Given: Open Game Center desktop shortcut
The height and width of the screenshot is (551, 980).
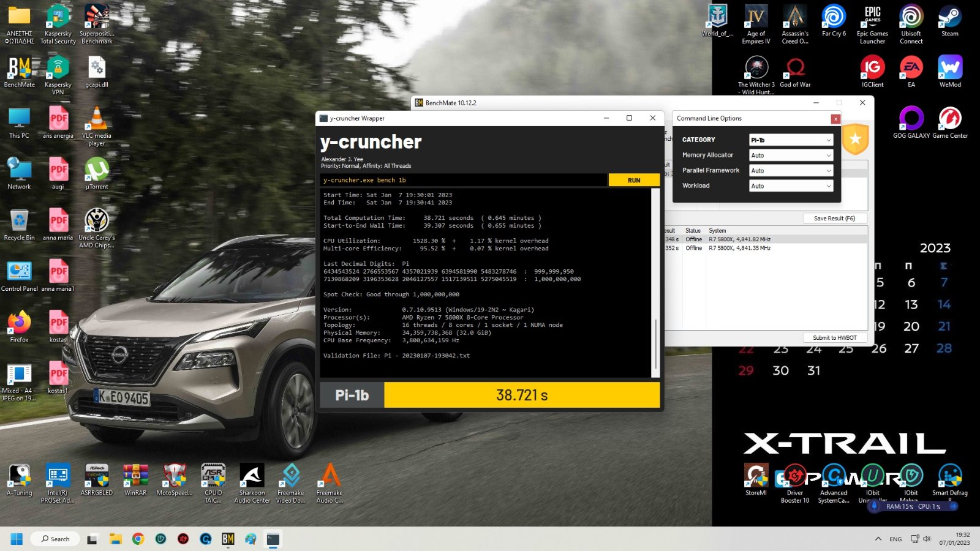Looking at the screenshot, I should coord(950,123).
